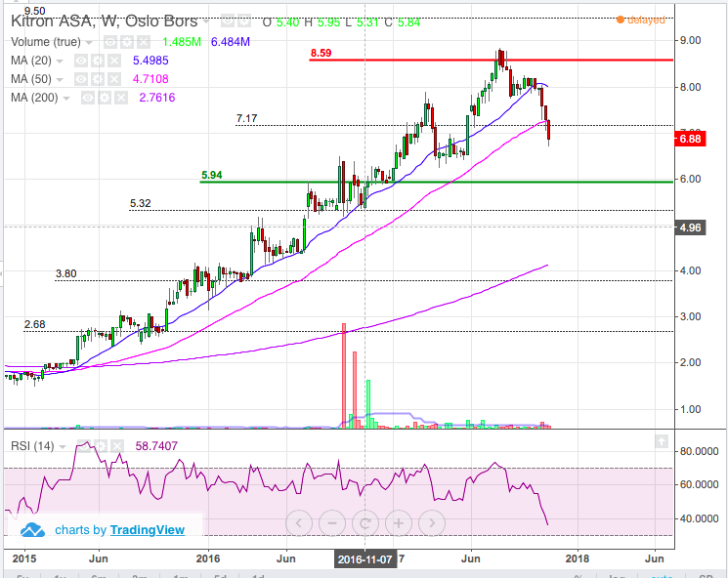Expand MA (50) dropdown arrow
The image size is (728, 578).
60,80
